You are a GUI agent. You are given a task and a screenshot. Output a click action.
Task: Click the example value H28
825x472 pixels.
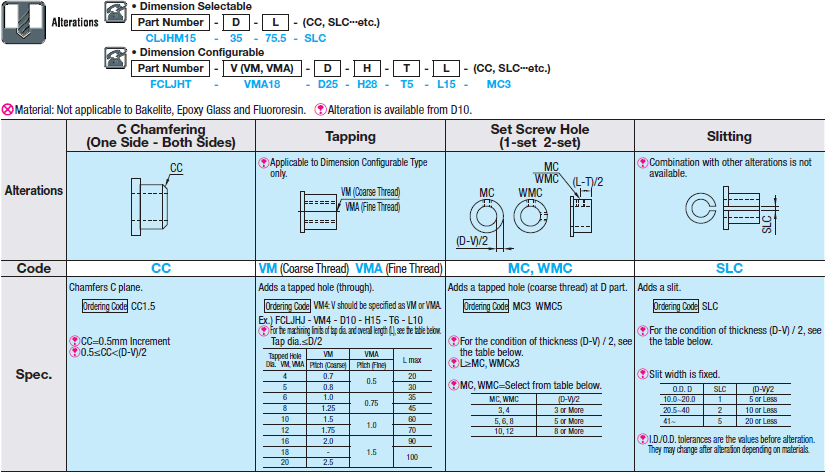[367, 84]
